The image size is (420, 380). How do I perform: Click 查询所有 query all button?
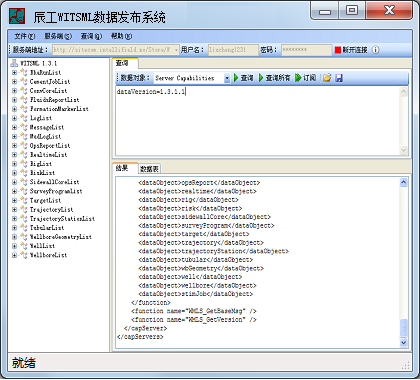(x=275, y=78)
